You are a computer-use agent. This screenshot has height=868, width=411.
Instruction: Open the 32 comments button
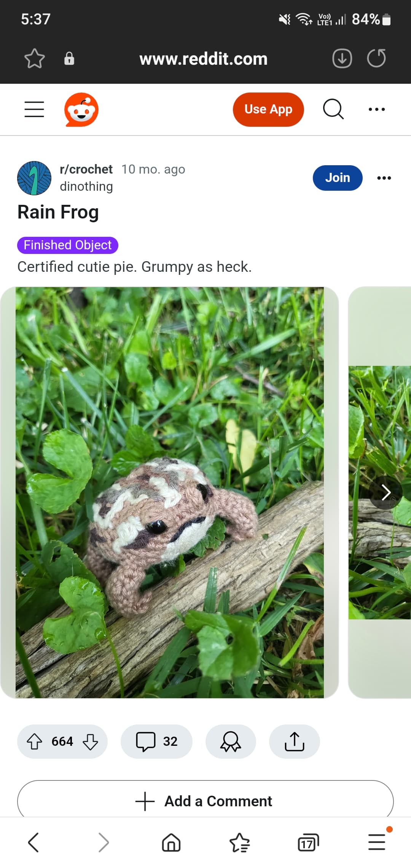[156, 742]
